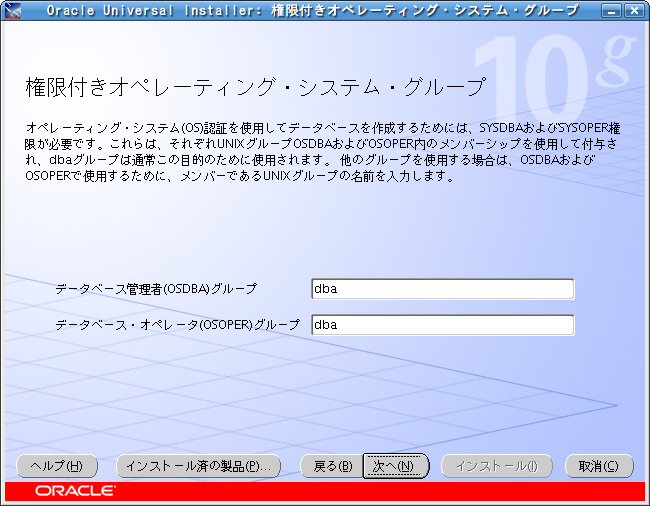The image size is (650, 506).
Task: Click the ORACLE logo in red footer
Action: [x=75, y=491]
